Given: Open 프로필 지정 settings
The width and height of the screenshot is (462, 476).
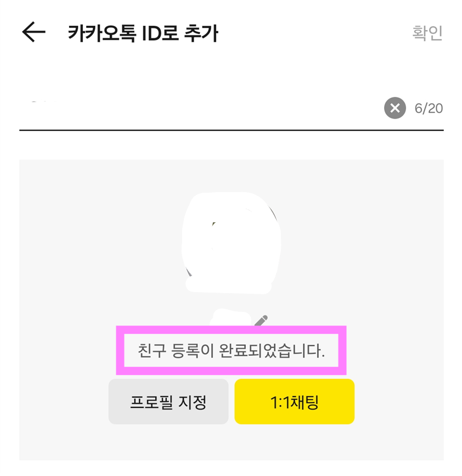Looking at the screenshot, I should [168, 401].
